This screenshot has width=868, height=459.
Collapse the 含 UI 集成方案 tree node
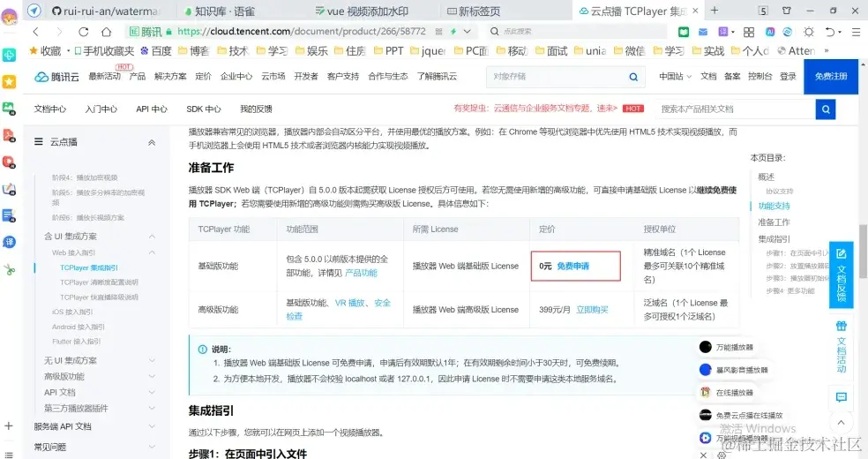click(x=152, y=237)
